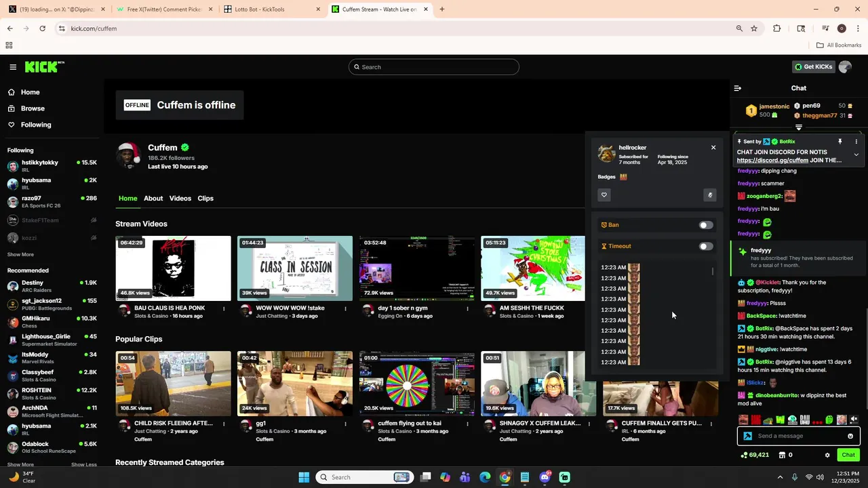
Task: Open Chrome from the taskbar
Action: (x=505, y=477)
